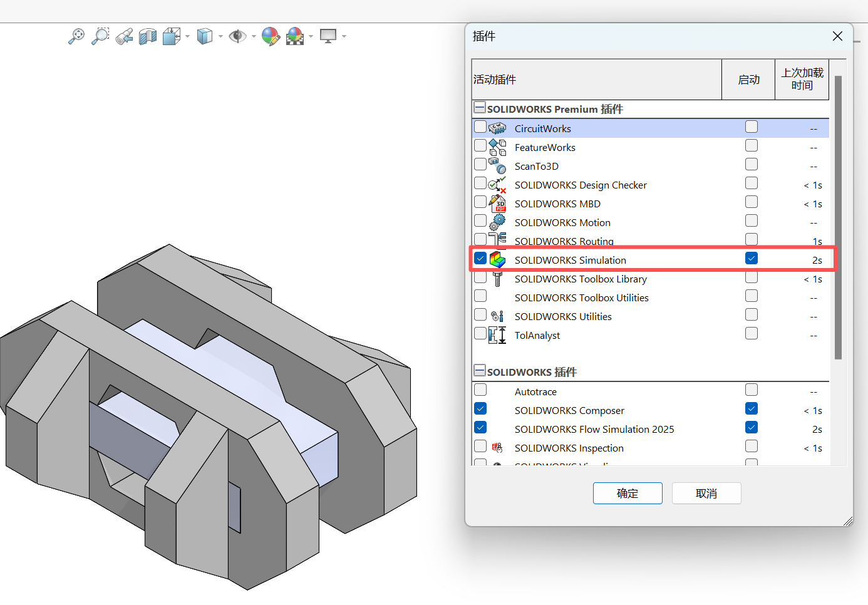
Task: Select SOLIDWORKS Flow Simulation 2025 label
Action: [x=594, y=429]
